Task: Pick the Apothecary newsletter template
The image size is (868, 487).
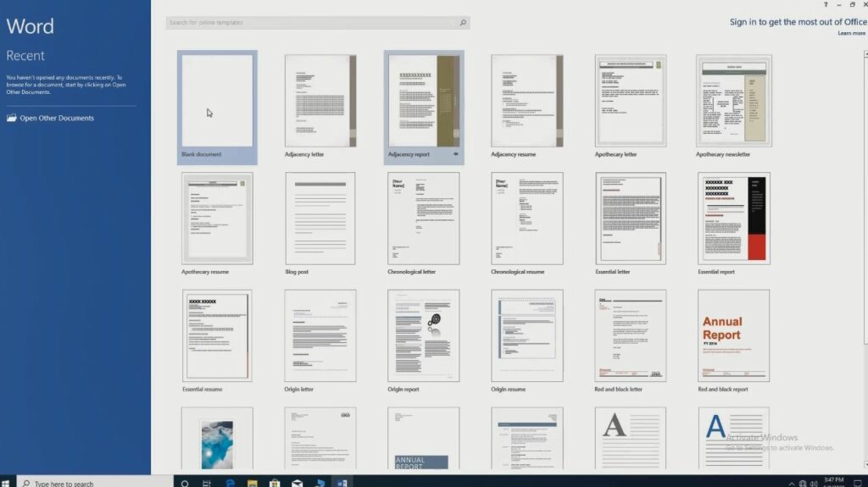Action: pyautogui.click(x=733, y=101)
